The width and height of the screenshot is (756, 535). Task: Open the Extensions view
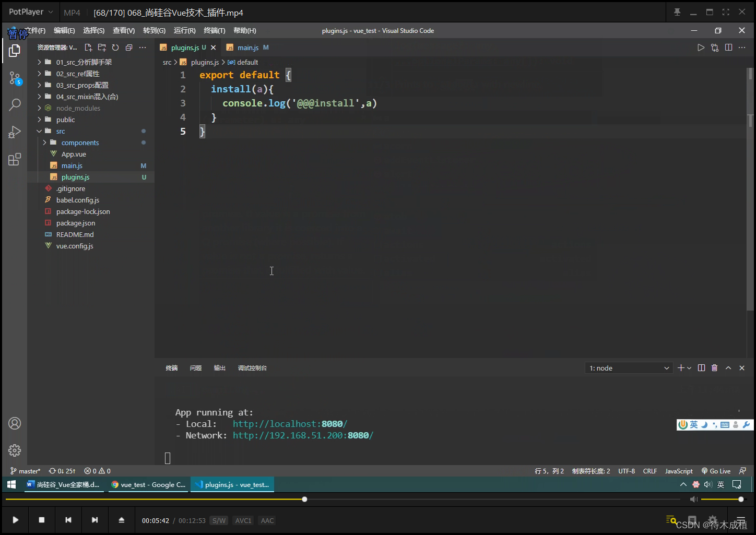(x=15, y=159)
